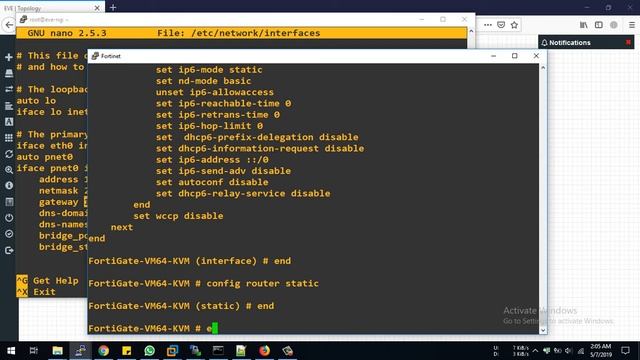Click the Firefox account avatar icon

coord(613,25)
